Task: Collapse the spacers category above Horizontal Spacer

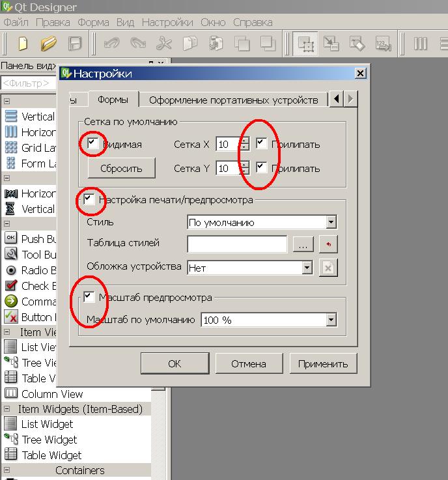Action: (7, 178)
